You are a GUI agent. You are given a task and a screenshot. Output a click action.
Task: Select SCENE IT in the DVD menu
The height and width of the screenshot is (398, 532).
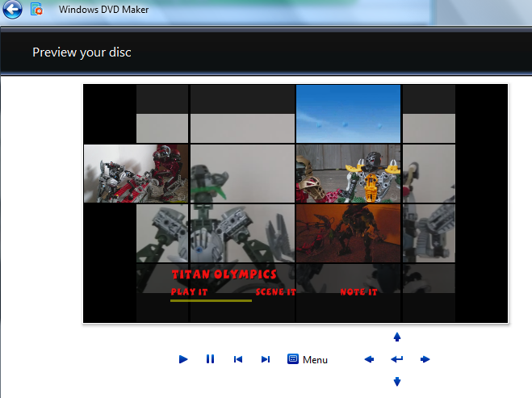(276, 291)
